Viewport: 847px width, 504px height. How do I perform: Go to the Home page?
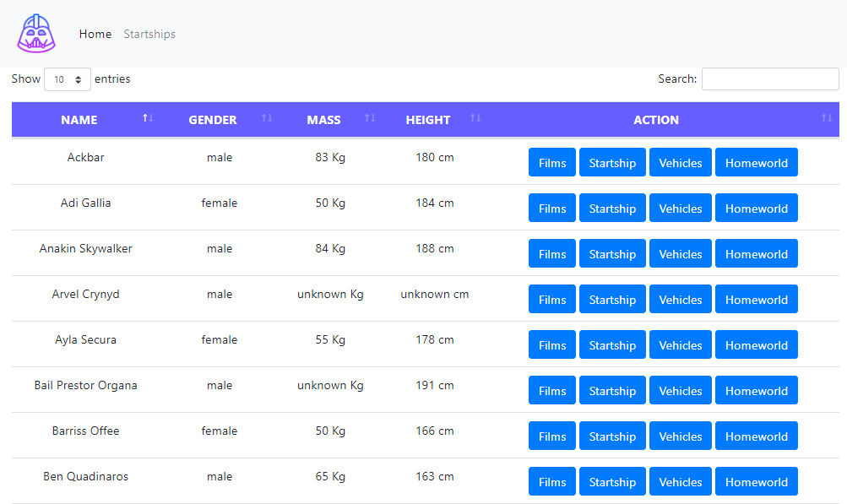tap(95, 34)
